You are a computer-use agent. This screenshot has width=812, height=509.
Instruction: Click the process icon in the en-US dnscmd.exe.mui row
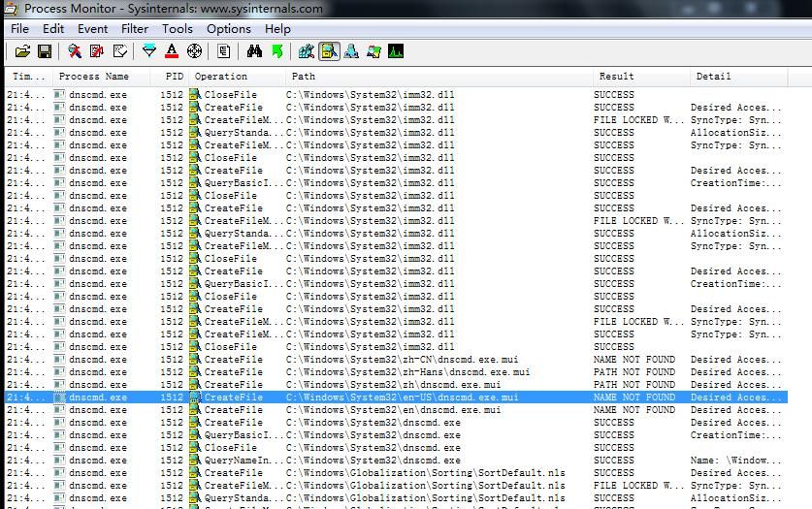point(59,398)
